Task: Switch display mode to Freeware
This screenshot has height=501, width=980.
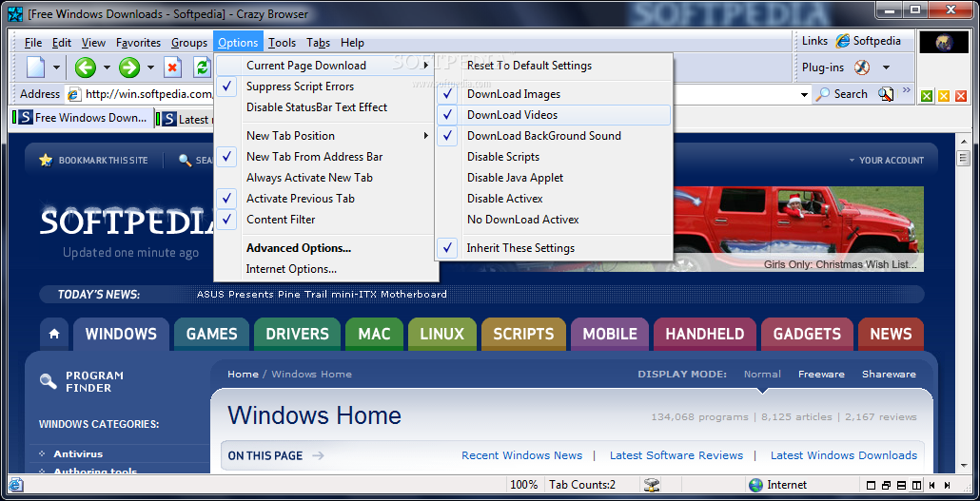Action: click(821, 375)
